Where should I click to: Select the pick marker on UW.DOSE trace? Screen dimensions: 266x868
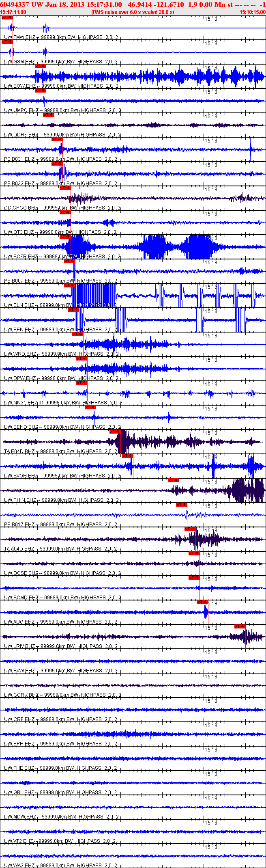point(194,553)
